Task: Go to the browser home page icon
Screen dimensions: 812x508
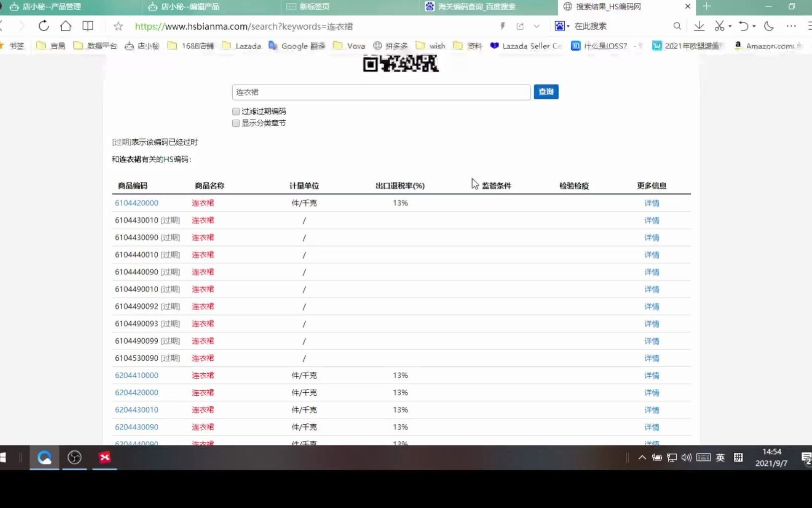Action: tap(66, 26)
